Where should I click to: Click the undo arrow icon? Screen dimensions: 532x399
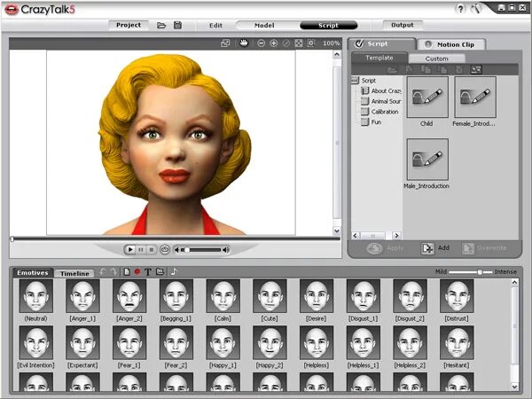(x=103, y=272)
